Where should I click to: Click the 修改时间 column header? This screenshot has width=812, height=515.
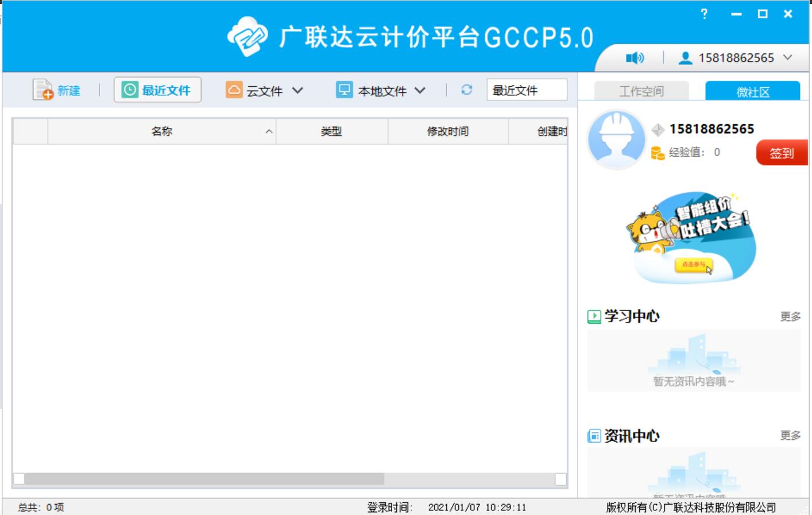pyautogui.click(x=448, y=131)
